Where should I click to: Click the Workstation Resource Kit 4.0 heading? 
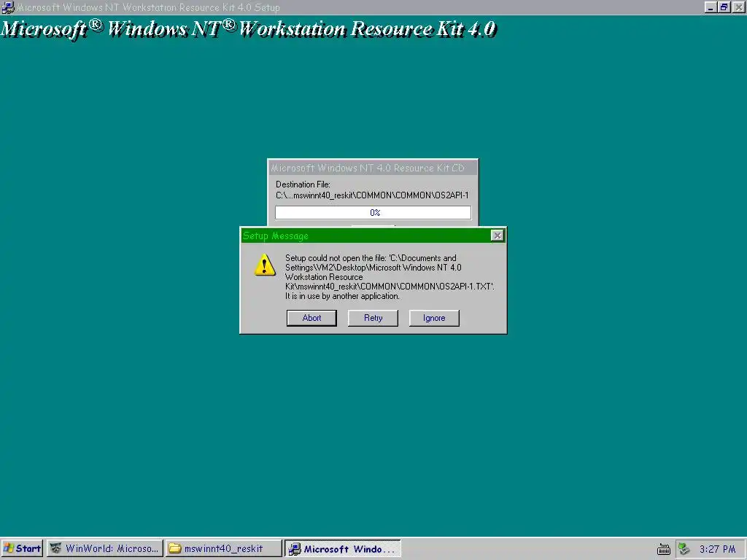pos(248,28)
